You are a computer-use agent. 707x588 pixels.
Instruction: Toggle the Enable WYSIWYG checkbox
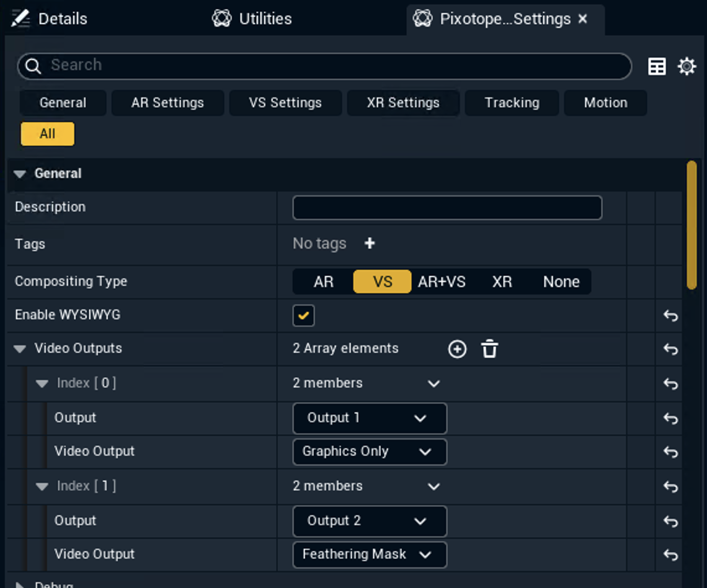303,315
